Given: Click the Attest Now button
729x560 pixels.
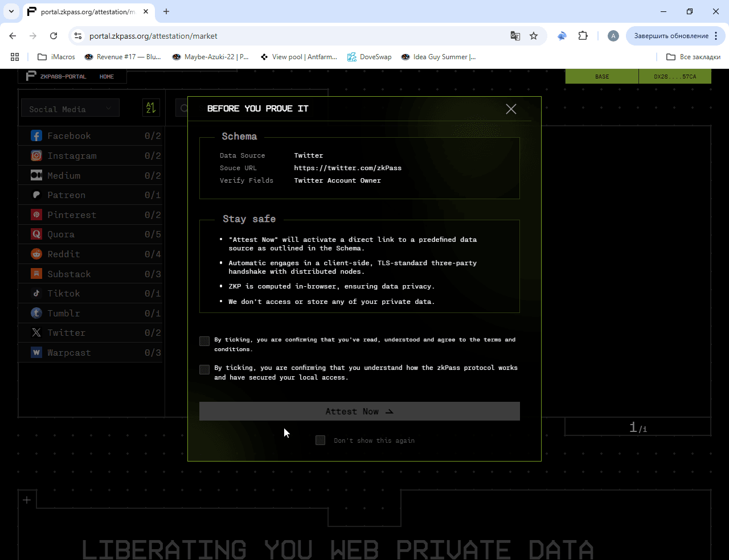Looking at the screenshot, I should pos(359,411).
